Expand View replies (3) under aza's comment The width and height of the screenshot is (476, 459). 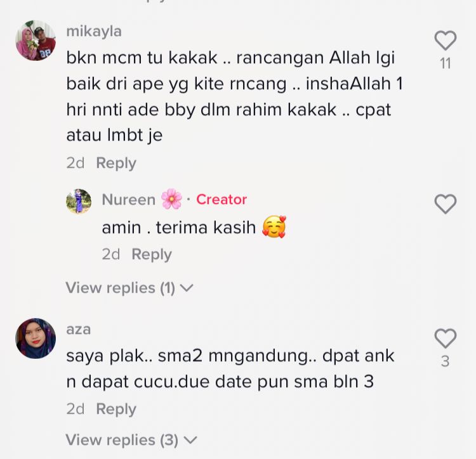[131, 440]
